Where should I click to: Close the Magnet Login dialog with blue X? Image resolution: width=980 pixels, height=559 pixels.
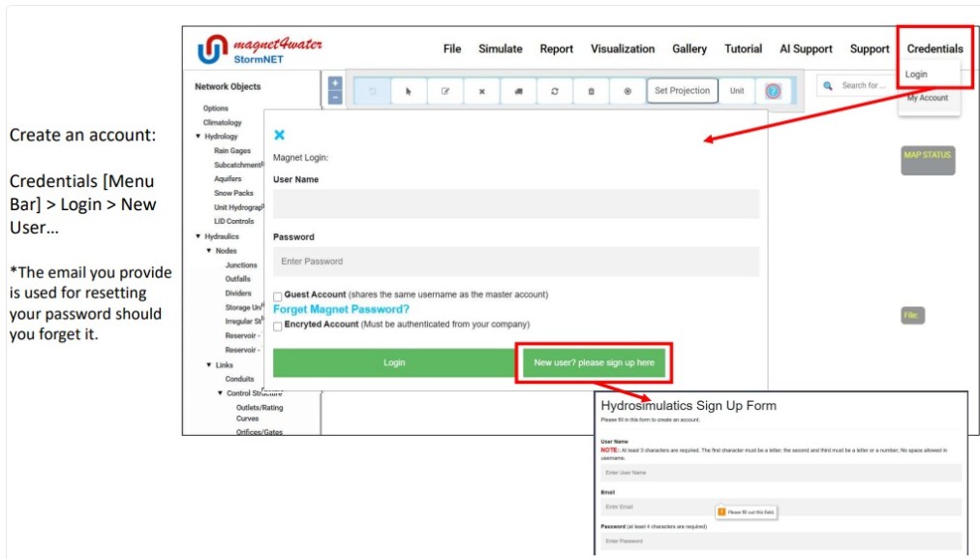click(x=279, y=135)
